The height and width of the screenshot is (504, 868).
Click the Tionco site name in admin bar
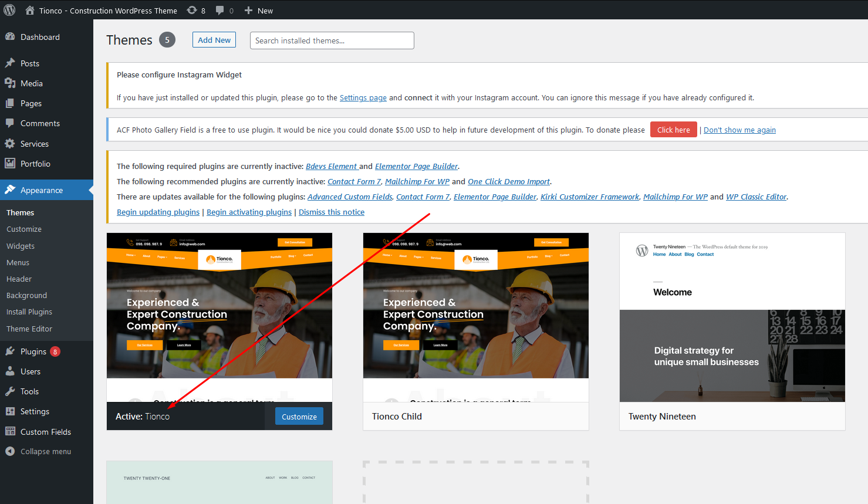tap(108, 11)
